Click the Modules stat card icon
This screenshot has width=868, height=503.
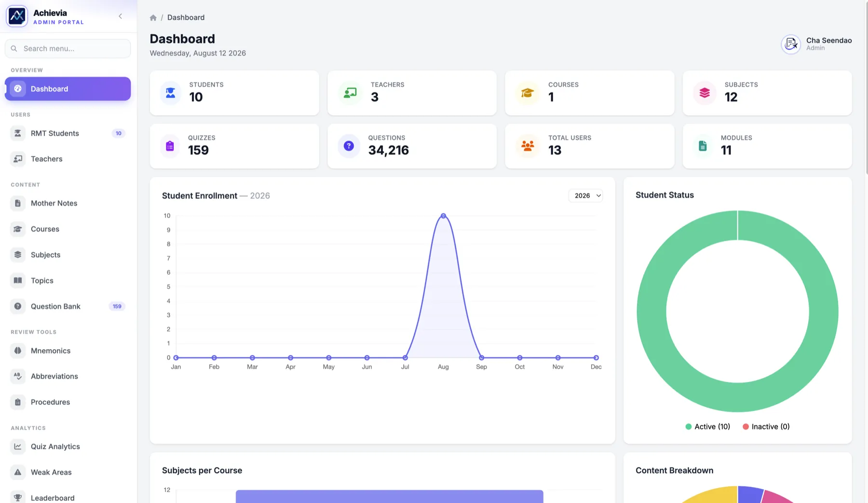click(x=703, y=146)
